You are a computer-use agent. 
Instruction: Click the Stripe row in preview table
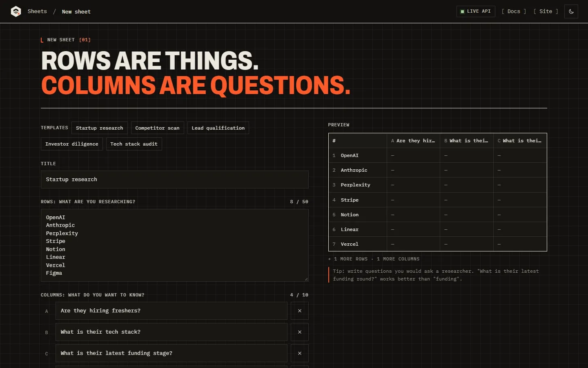point(438,200)
